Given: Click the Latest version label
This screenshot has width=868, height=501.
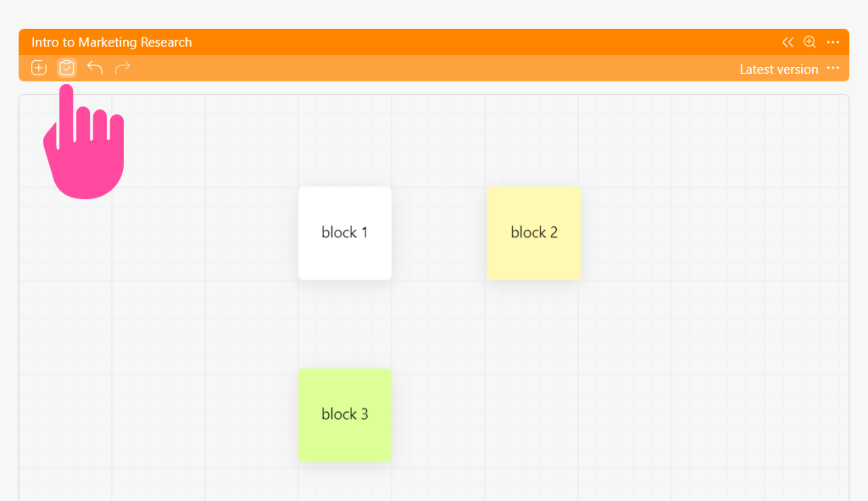Looking at the screenshot, I should (x=779, y=70).
